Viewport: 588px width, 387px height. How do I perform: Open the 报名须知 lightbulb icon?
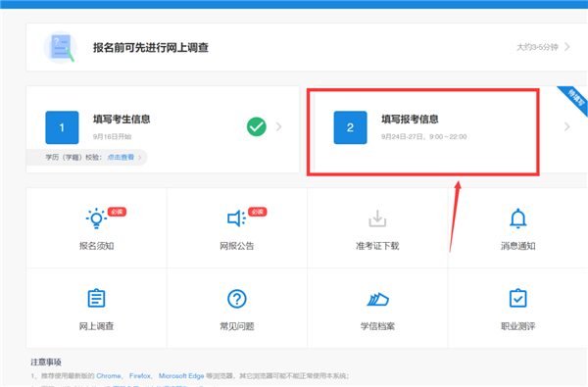coord(96,218)
